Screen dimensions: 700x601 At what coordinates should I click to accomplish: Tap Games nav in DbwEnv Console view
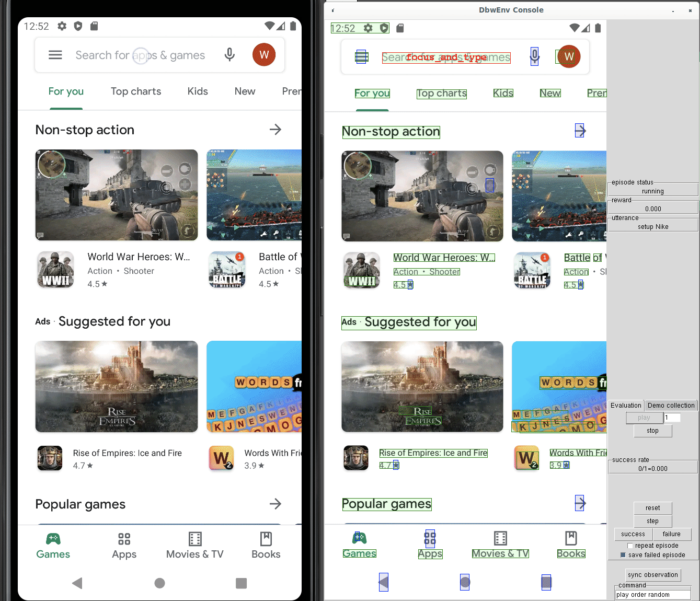pyautogui.click(x=359, y=546)
